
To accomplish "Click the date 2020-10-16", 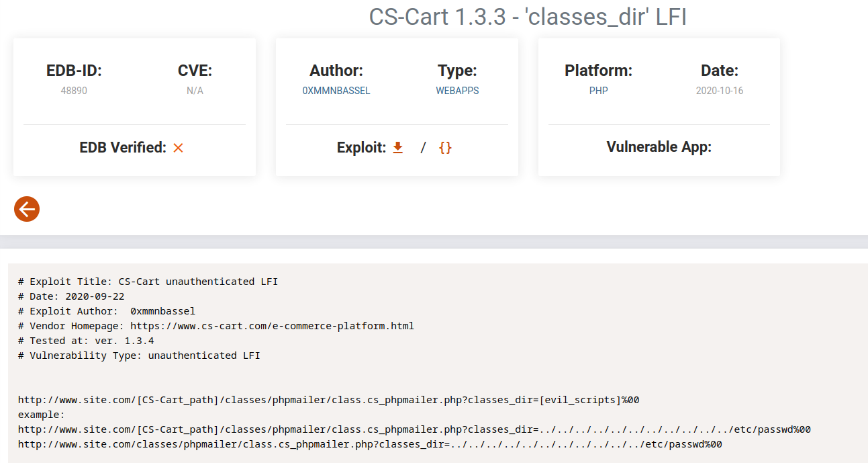I will pos(720,91).
